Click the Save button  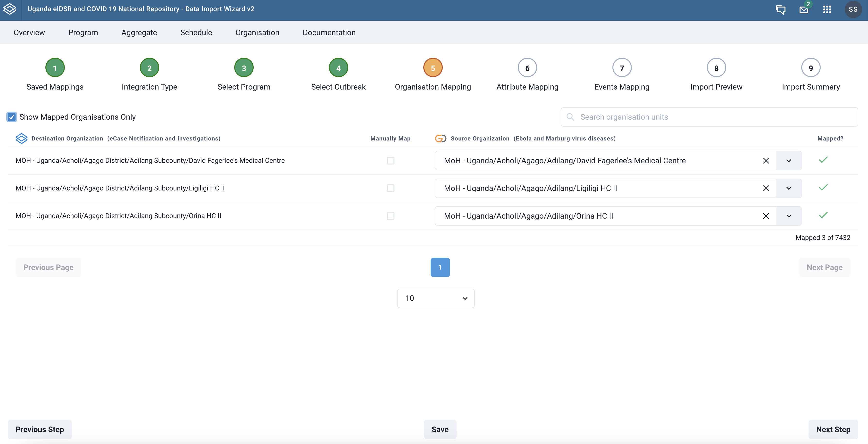440,429
